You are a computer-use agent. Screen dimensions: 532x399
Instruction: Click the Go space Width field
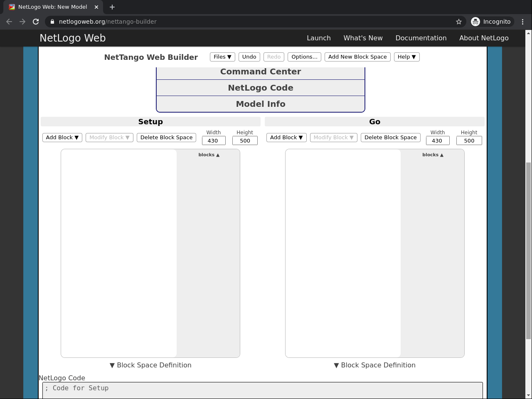[438, 141]
